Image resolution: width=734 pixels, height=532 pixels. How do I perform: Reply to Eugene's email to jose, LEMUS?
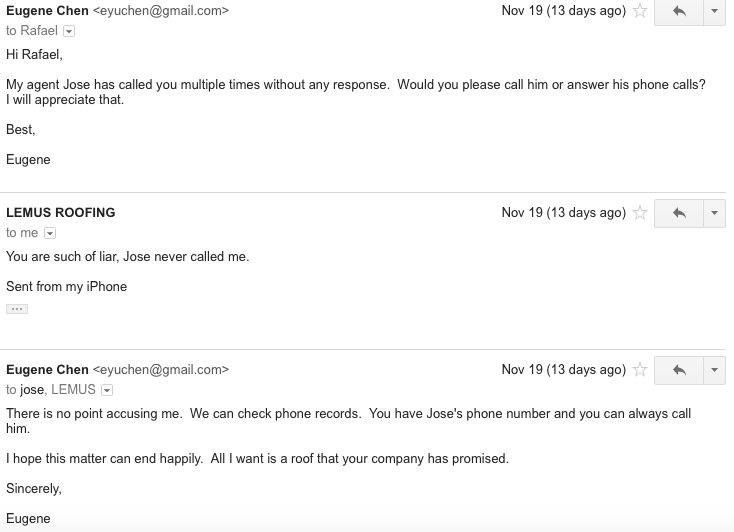coord(680,370)
